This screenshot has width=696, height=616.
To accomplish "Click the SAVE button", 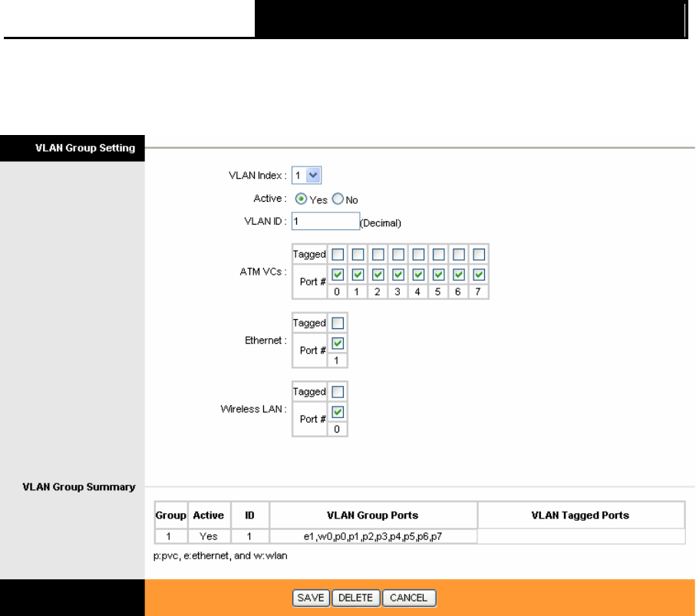I will tap(311, 598).
